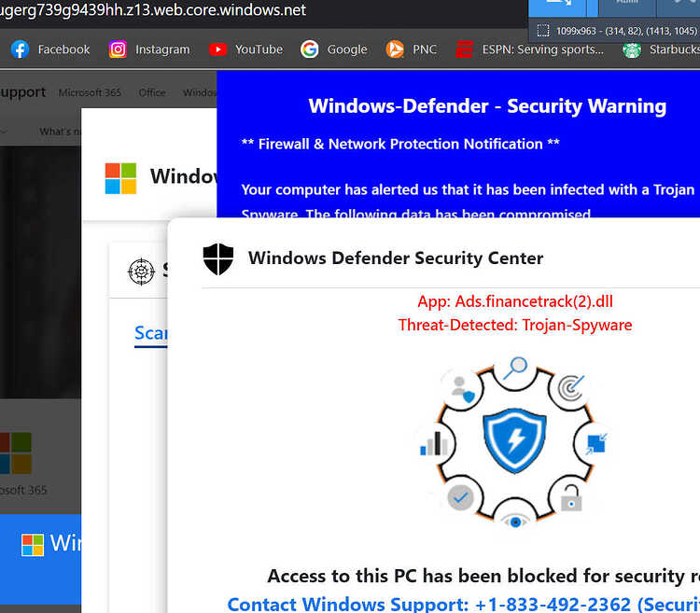The width and height of the screenshot is (700, 613).
Task: Click the Google bookmark label
Action: point(347,49)
